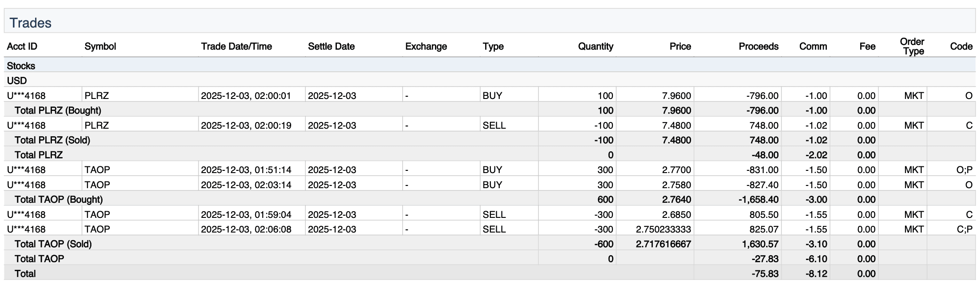Click the Order Type column header
980x284 pixels.
912,46
